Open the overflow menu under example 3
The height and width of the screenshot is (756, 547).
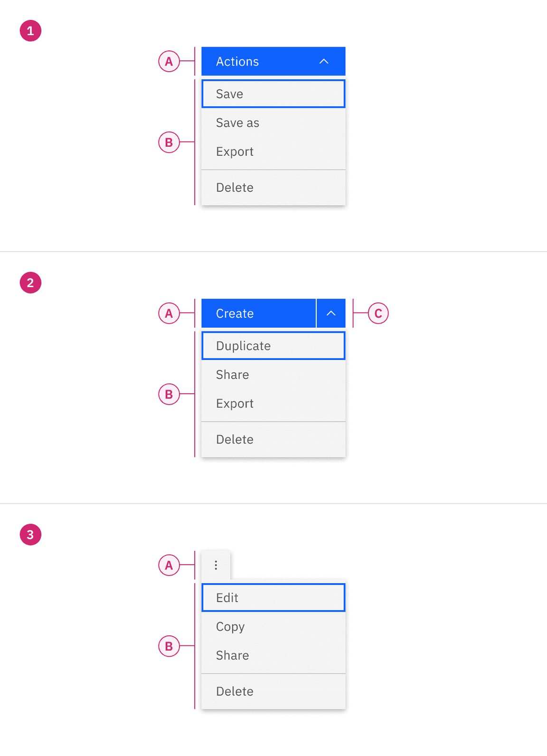[x=216, y=565]
